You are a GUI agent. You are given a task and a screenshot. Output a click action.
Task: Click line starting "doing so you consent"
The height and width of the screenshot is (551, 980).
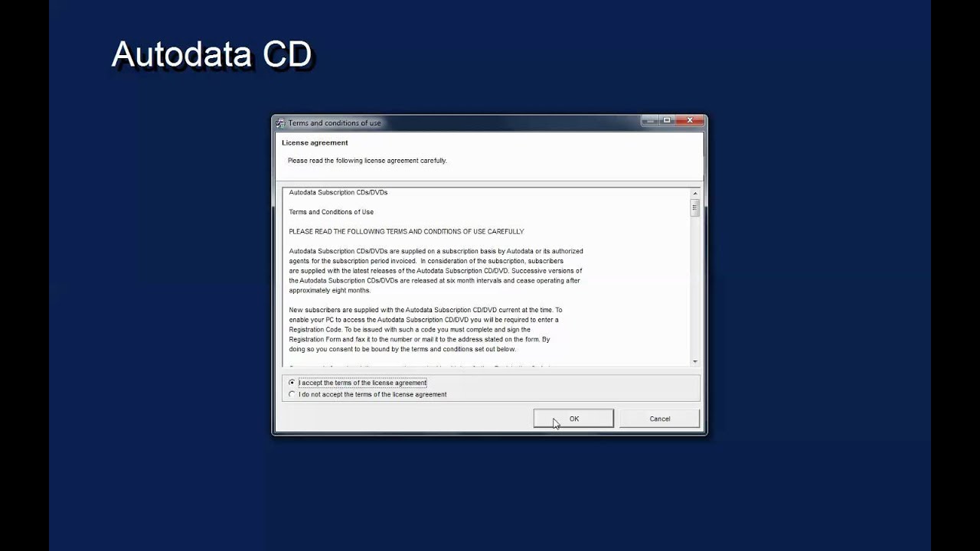[403, 349]
